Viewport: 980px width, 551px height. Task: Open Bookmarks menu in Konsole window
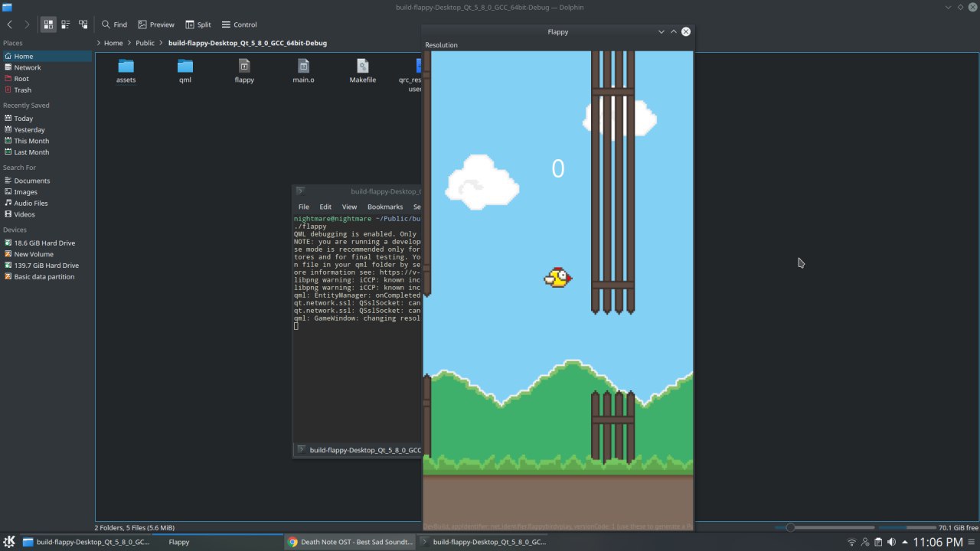pos(385,207)
